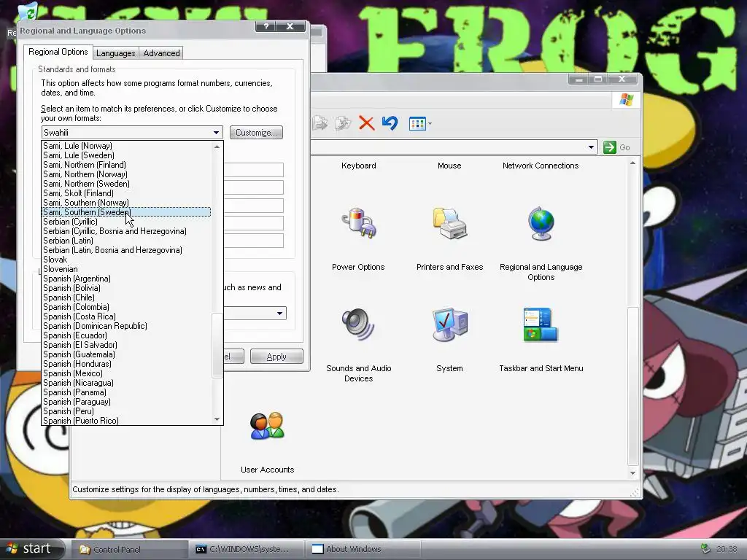The image size is (747, 560).
Task: Click the language list scroll up arrow
Action: coord(217,146)
